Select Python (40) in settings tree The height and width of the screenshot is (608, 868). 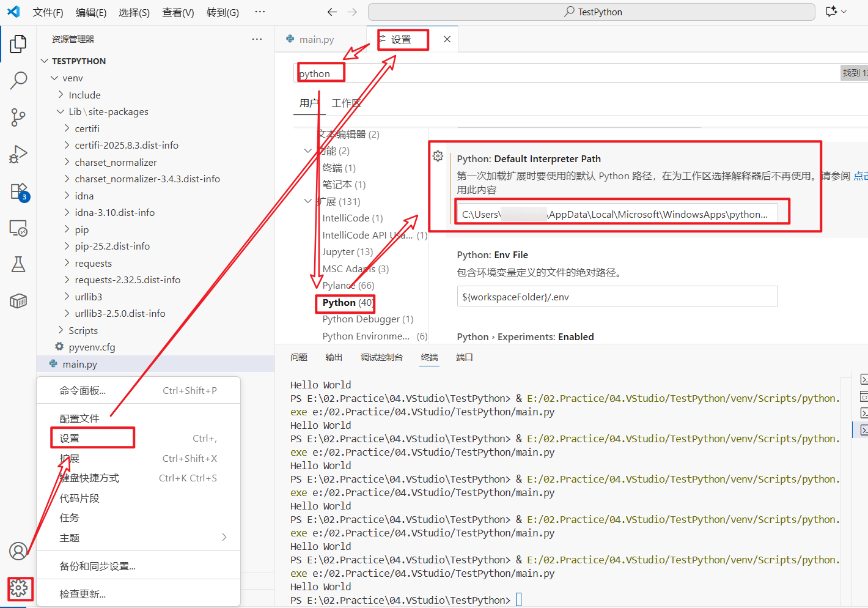coord(348,302)
